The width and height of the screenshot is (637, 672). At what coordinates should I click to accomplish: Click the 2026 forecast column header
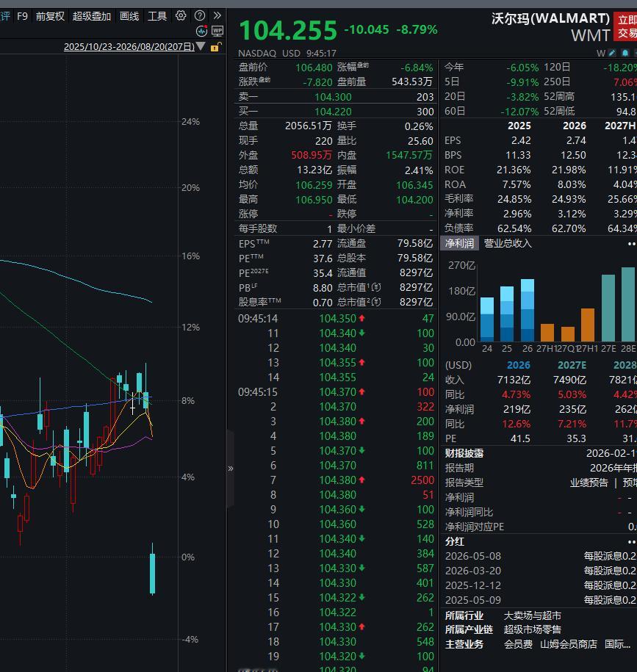(518, 365)
